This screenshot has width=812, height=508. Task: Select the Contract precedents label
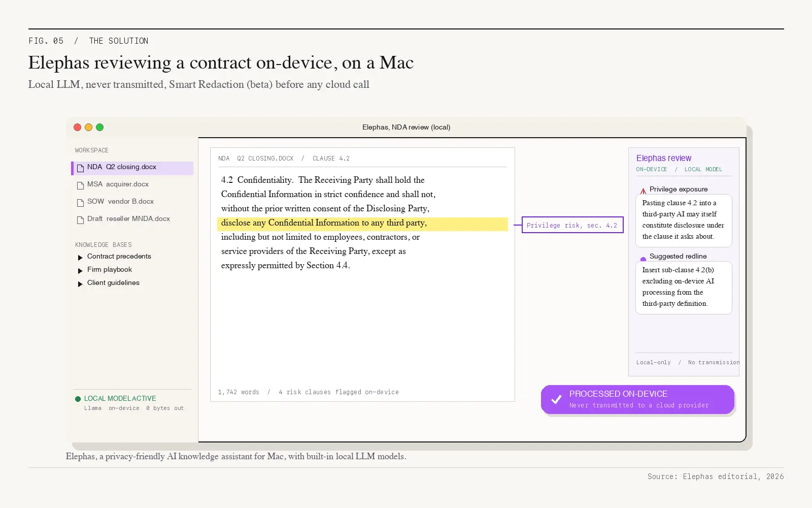[x=119, y=257]
